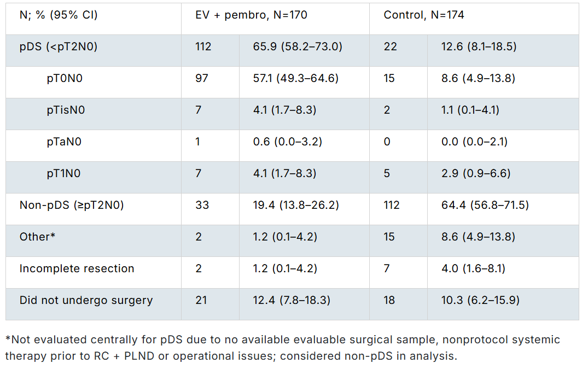Click the "pTisN0" row label
Viewport: 588px width, 369px height.
point(66,110)
